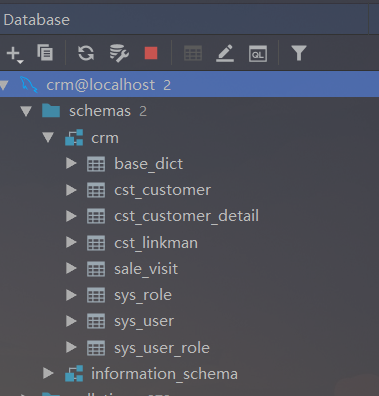Click the Duplicate data source icon

click(45, 53)
